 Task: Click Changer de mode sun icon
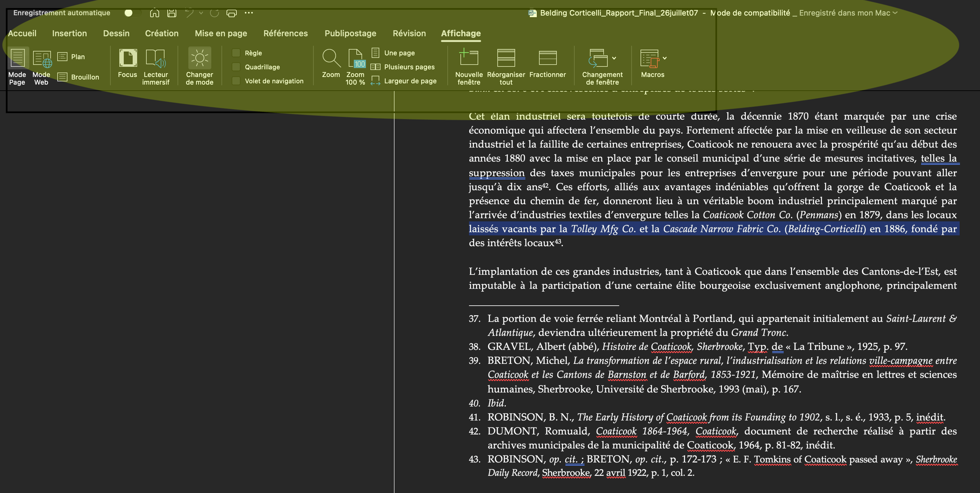tap(199, 58)
